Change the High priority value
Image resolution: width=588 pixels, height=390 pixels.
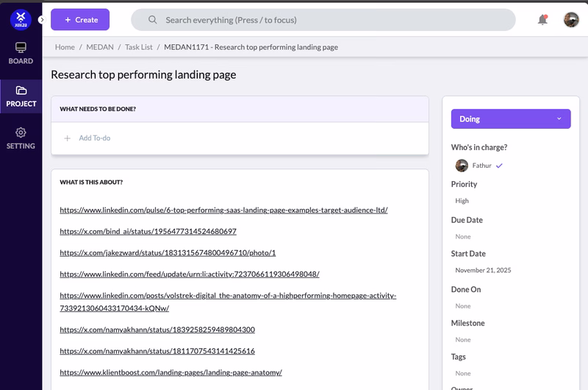tap(462, 201)
